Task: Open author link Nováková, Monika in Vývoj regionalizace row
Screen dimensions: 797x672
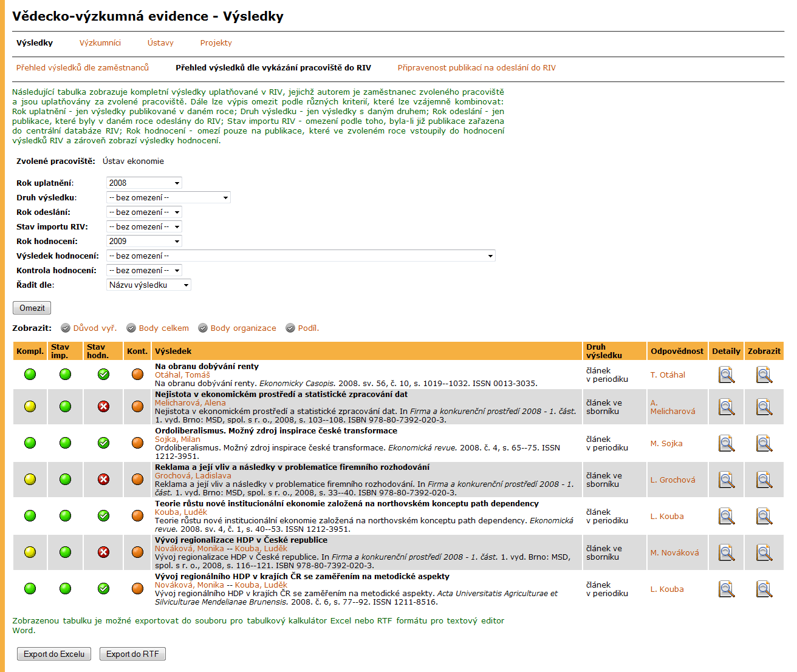Action: point(190,548)
